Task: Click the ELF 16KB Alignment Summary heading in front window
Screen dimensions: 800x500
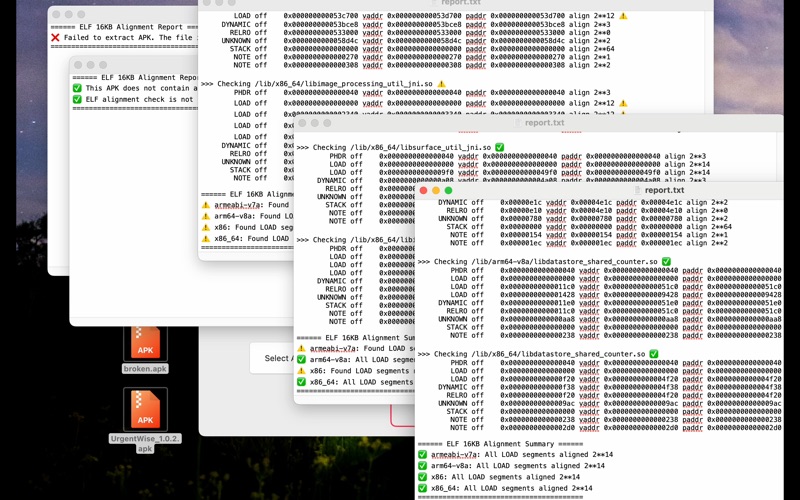Action: pos(500,444)
